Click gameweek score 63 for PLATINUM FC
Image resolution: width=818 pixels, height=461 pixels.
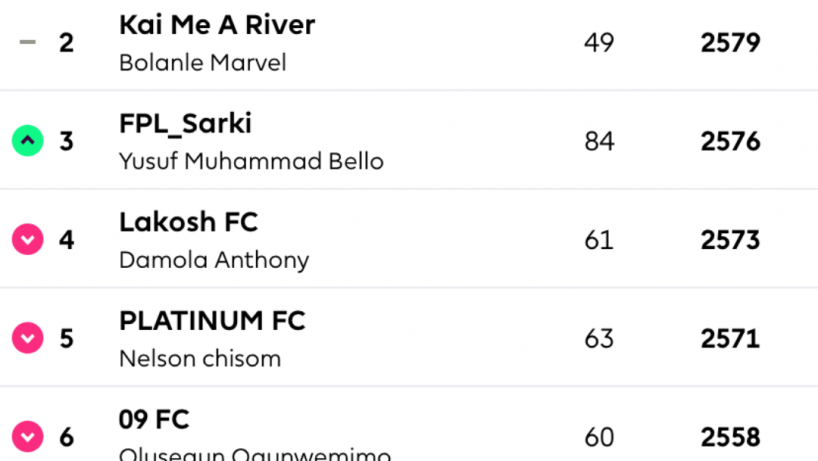point(599,338)
